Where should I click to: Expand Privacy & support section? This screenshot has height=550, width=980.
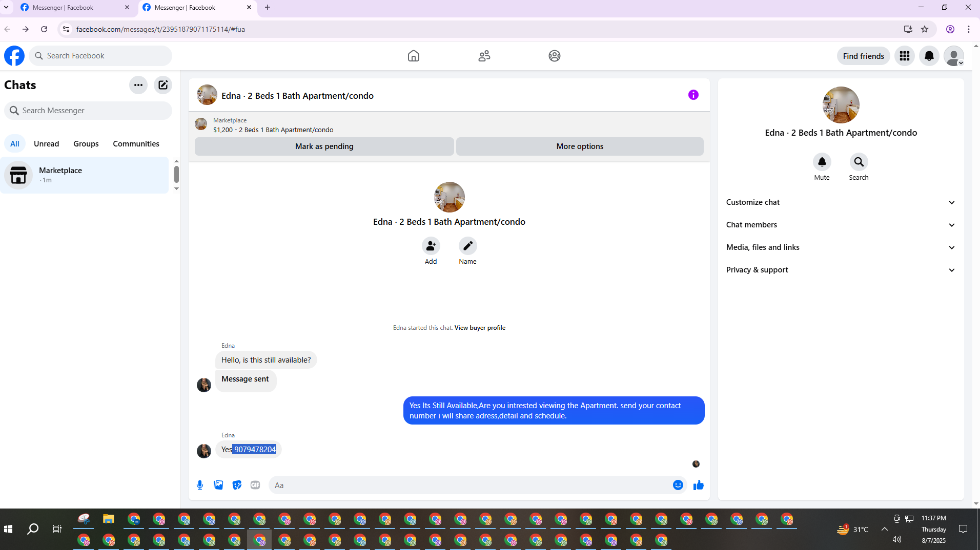841,270
